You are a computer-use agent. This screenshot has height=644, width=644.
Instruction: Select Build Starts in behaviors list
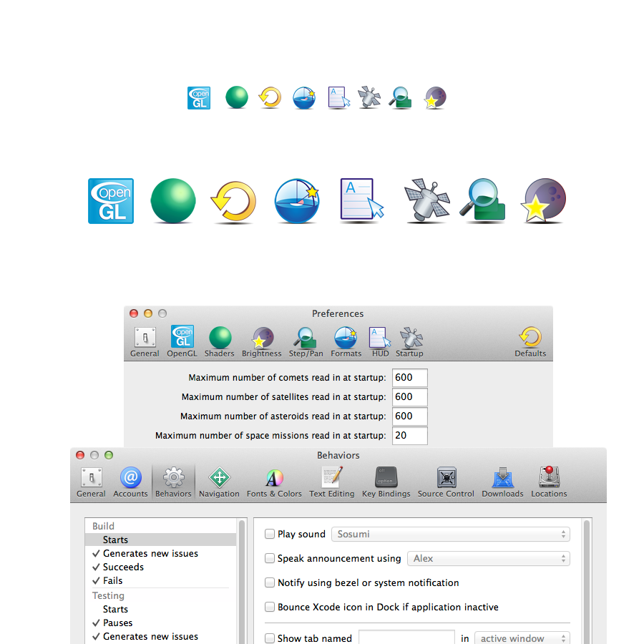click(x=160, y=540)
